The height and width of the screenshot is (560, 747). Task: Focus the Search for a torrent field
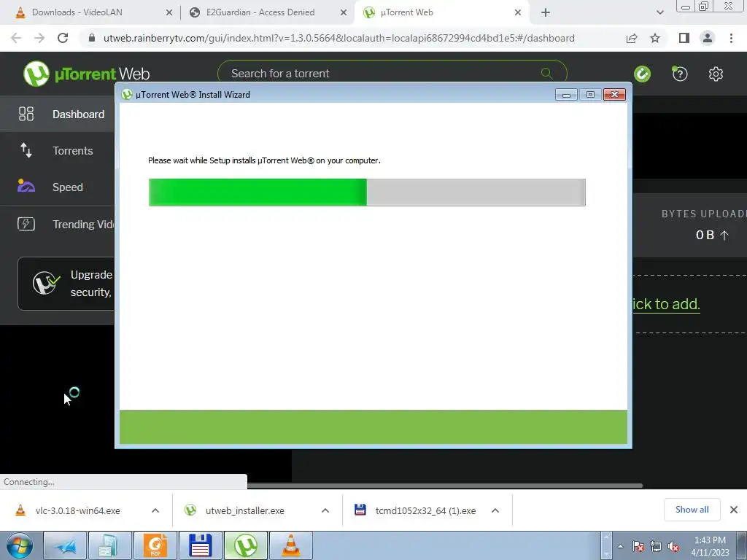tap(392, 74)
